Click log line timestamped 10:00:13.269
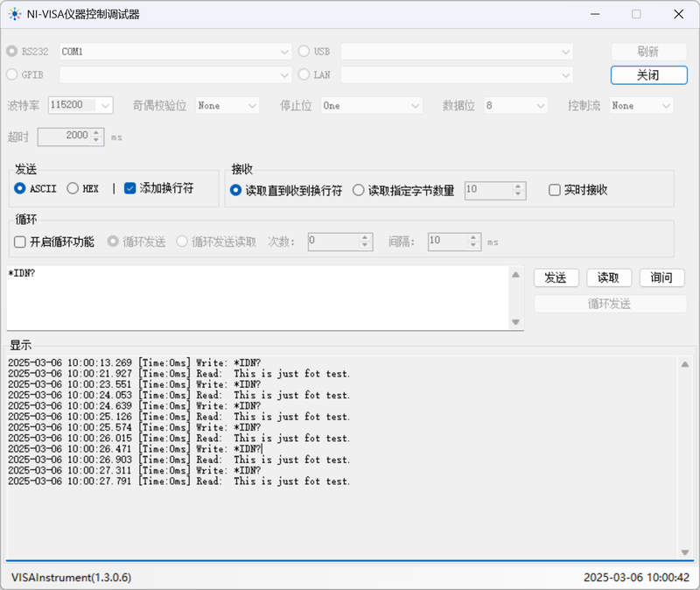Viewport: 700px width, 590px height. tap(135, 362)
